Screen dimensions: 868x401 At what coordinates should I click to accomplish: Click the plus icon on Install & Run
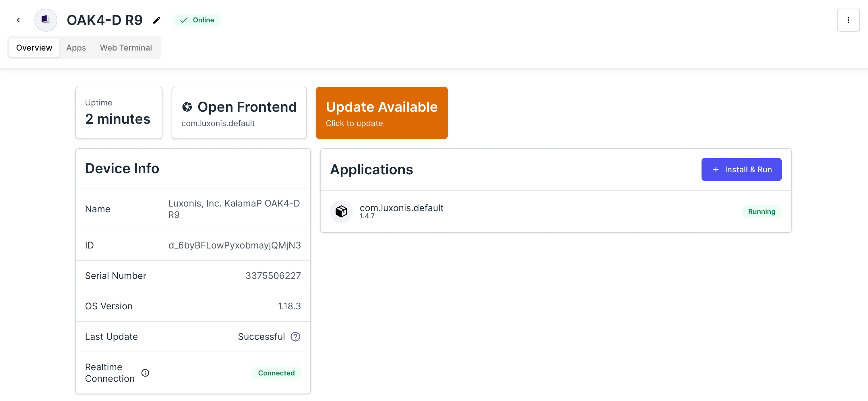pyautogui.click(x=716, y=170)
